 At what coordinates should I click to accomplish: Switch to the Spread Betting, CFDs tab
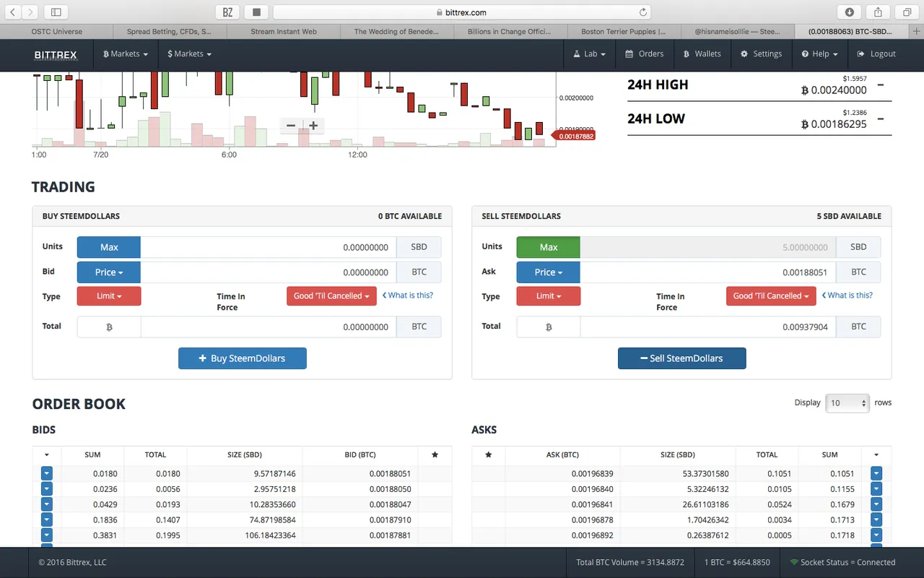(170, 32)
